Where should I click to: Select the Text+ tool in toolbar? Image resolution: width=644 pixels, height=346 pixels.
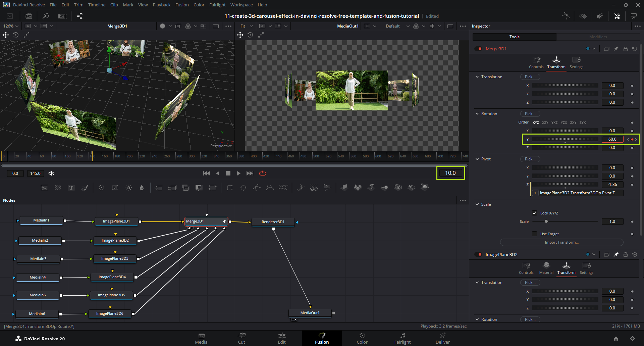[71, 188]
